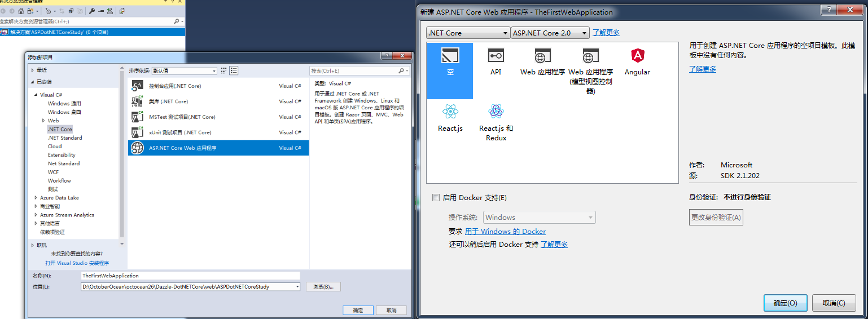Open 用于 Windows 的 Docker link
The height and width of the screenshot is (319, 868).
tap(505, 231)
